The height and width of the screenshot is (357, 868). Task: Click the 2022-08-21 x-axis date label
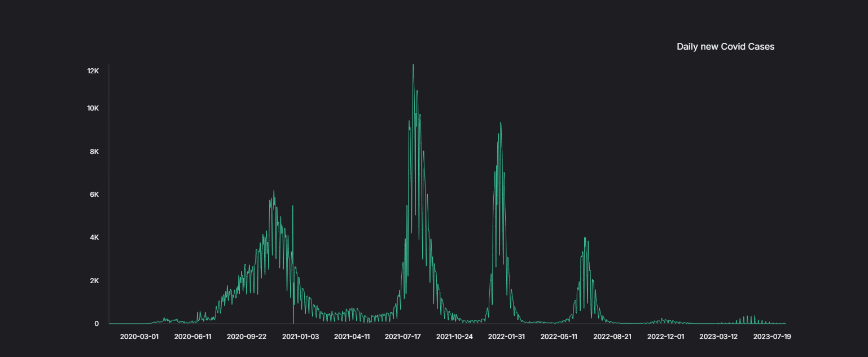tap(612, 337)
